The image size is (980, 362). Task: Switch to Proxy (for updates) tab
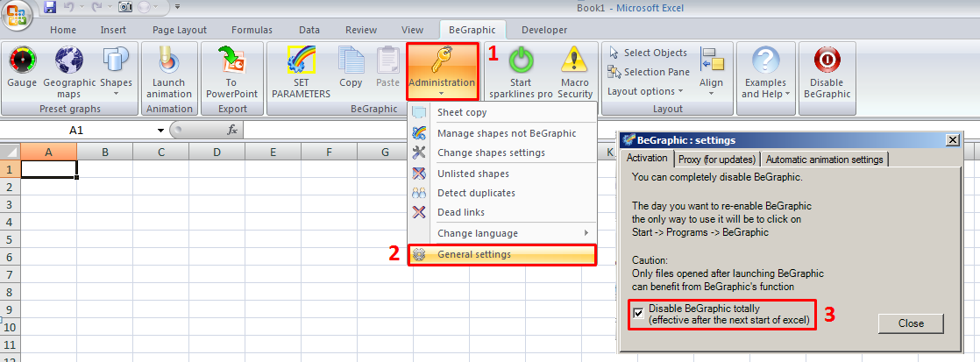[x=716, y=159]
